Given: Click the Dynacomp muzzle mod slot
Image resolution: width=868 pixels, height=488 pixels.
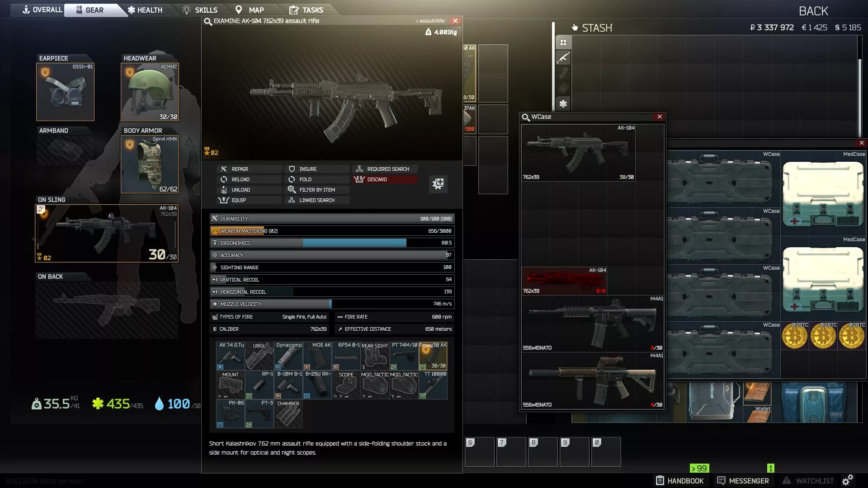Looking at the screenshot, I should [288, 356].
